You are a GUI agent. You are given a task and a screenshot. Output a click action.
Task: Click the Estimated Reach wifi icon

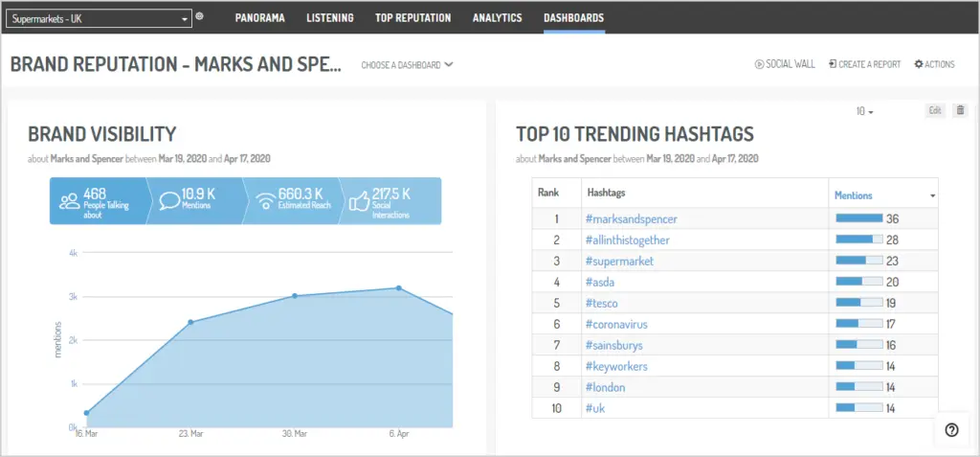tap(266, 201)
